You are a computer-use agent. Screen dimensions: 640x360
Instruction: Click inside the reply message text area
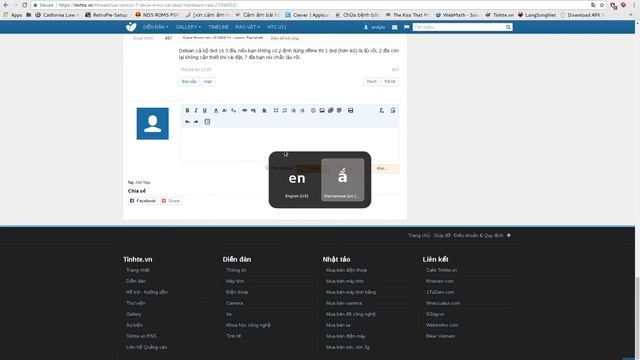(290, 144)
